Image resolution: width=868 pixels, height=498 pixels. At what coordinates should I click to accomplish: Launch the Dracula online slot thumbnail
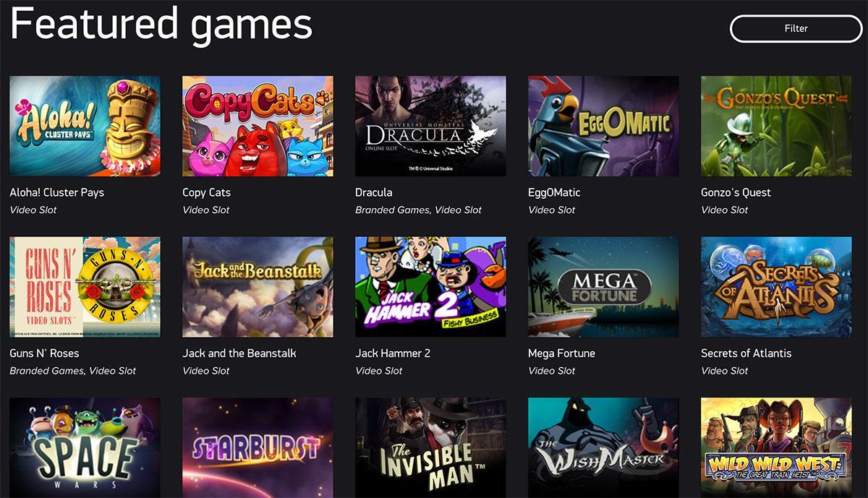430,126
